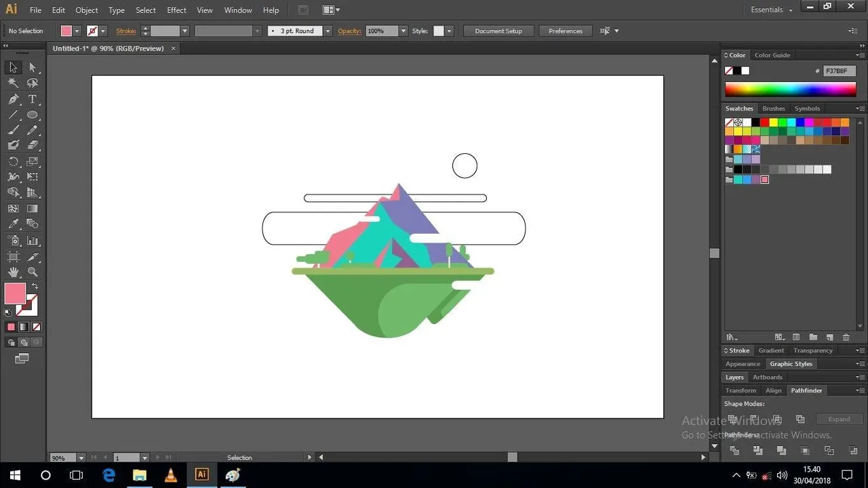This screenshot has width=868, height=488.
Task: Change the screen mode in the tools panel
Action: pyautogui.click(x=22, y=359)
